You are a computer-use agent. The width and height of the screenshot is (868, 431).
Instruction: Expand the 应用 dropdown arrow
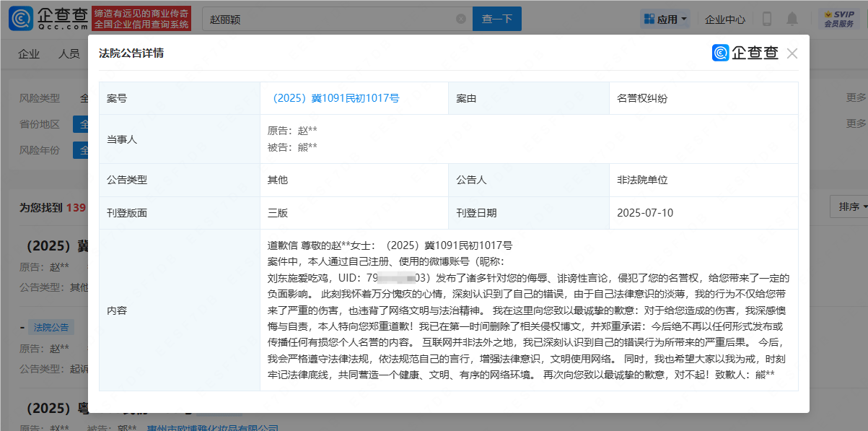pyautogui.click(x=684, y=19)
